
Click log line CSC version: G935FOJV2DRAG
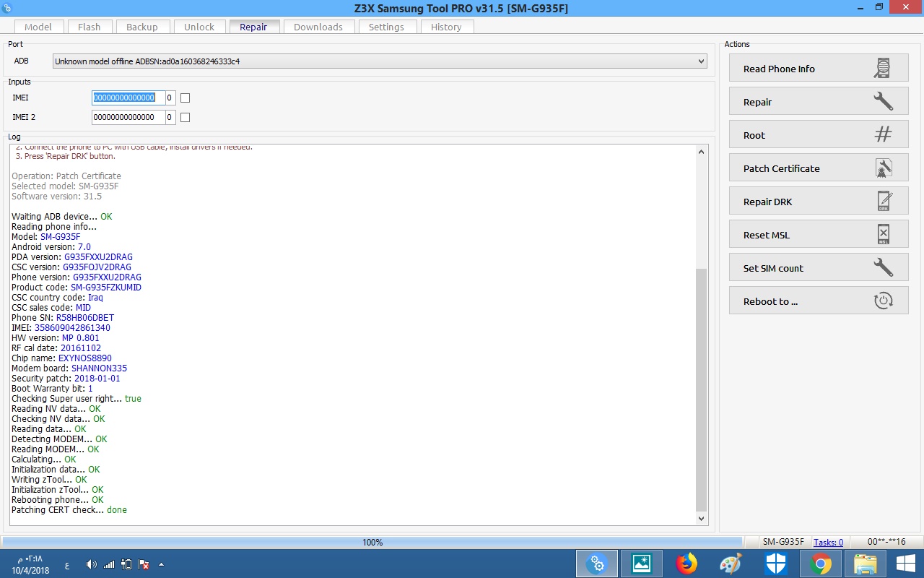point(71,267)
